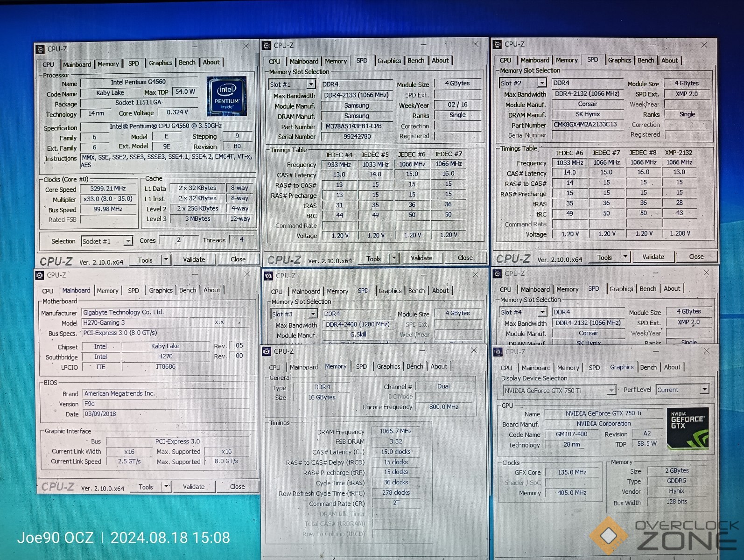Click the LPCIO chip value IT8686

pos(166,367)
